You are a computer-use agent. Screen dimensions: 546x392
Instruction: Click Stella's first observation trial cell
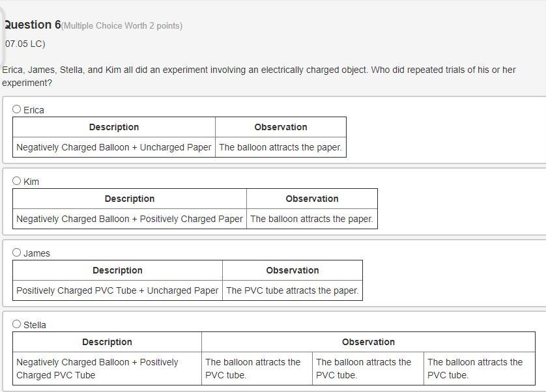(x=257, y=369)
